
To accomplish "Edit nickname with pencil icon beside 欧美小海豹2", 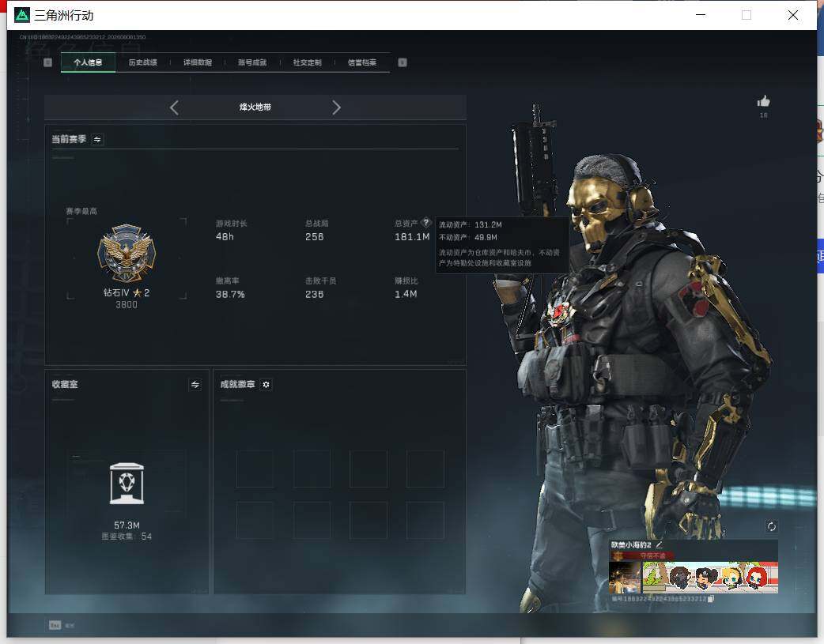I will pos(659,544).
